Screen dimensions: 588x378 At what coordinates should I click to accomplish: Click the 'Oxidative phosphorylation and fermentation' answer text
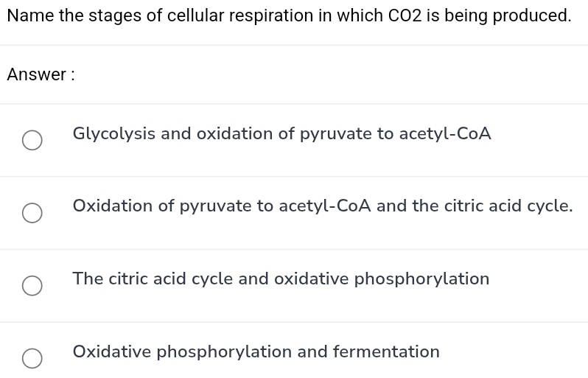[256, 352]
